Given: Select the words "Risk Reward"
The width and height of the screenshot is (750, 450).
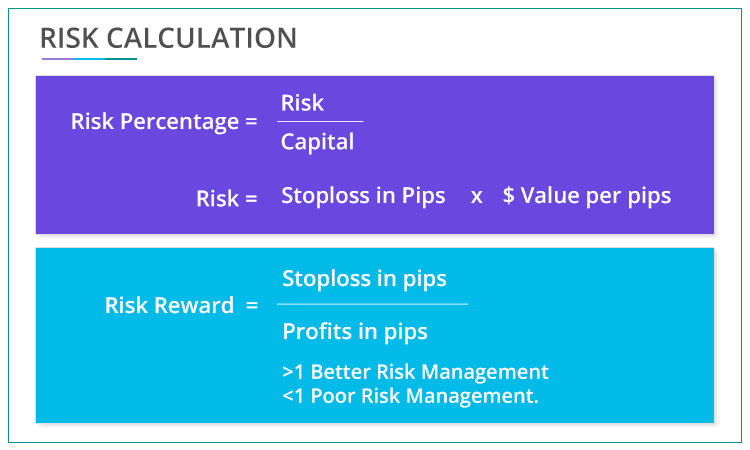Looking at the screenshot, I should click(x=169, y=305).
